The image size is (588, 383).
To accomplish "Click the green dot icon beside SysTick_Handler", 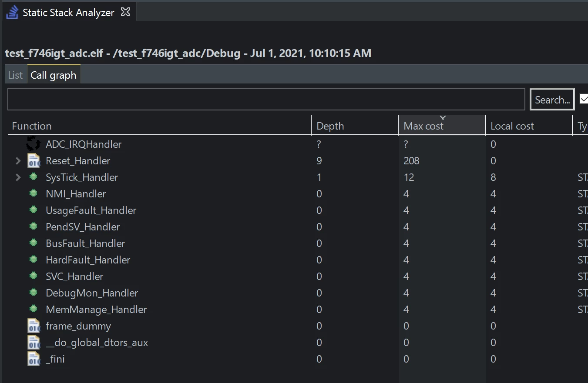I will click(33, 177).
